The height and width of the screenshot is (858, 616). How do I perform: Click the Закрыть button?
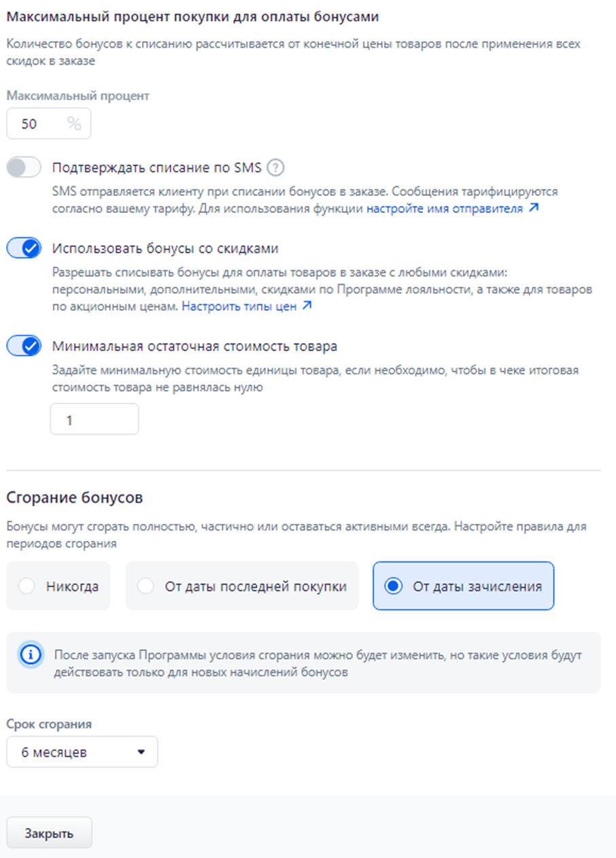point(50,833)
